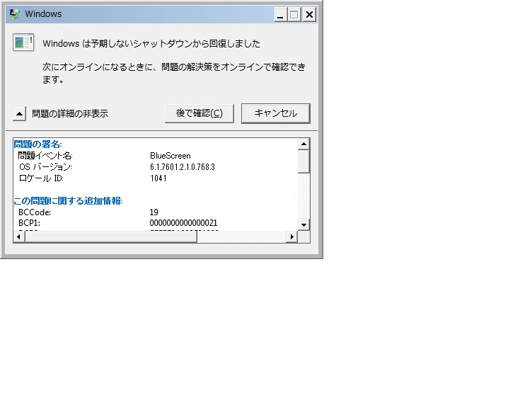
Task: Click the horizontal scrollbar thumb
Action: 111,237
